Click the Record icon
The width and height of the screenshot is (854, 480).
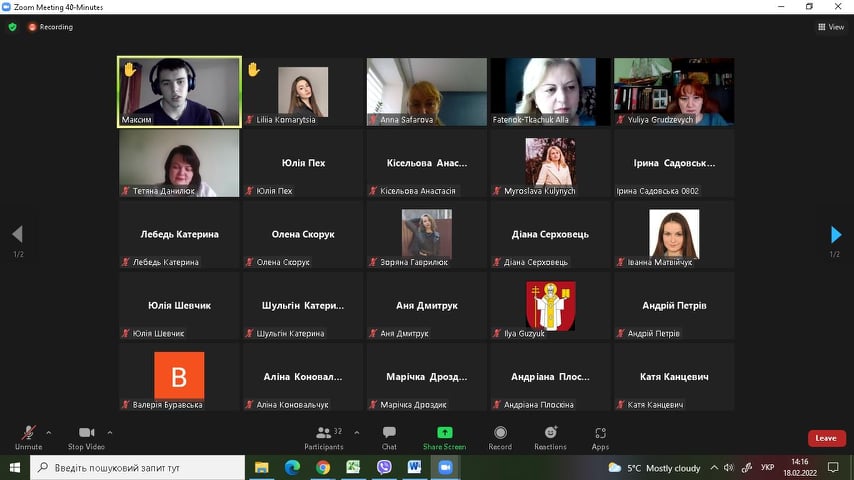500,437
